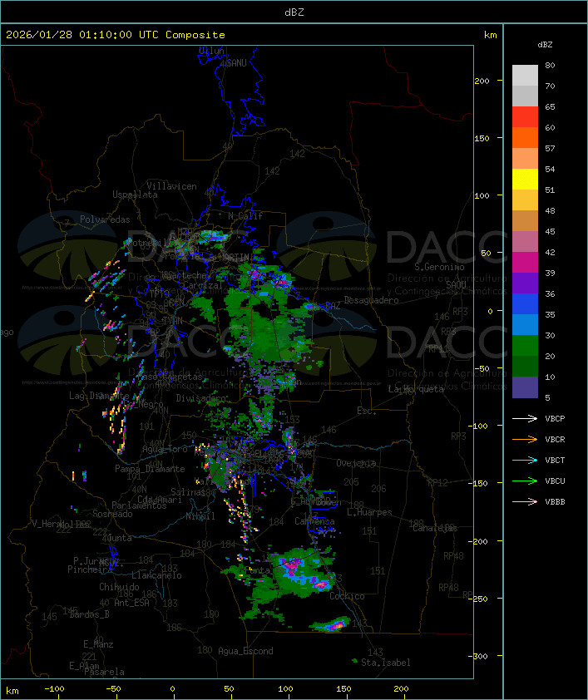This screenshot has width=588, height=700.
Task: Click the orange VBCR arrow icon
Action: (525, 440)
